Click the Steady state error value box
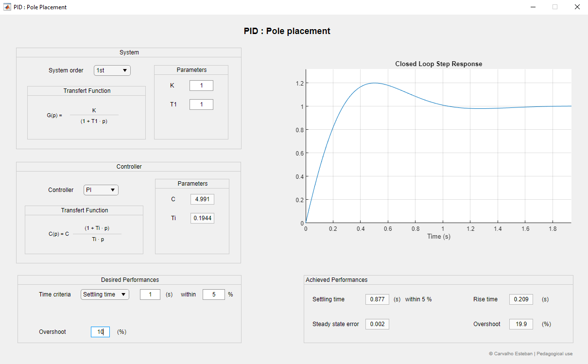This screenshot has width=588, height=364. point(377,324)
